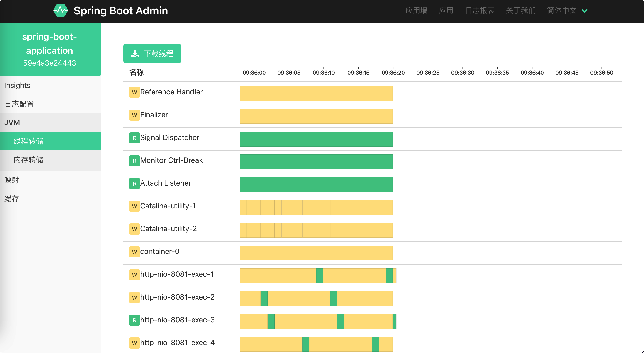
Task: Click the R state badge for Attach Listener
Action: tap(135, 183)
